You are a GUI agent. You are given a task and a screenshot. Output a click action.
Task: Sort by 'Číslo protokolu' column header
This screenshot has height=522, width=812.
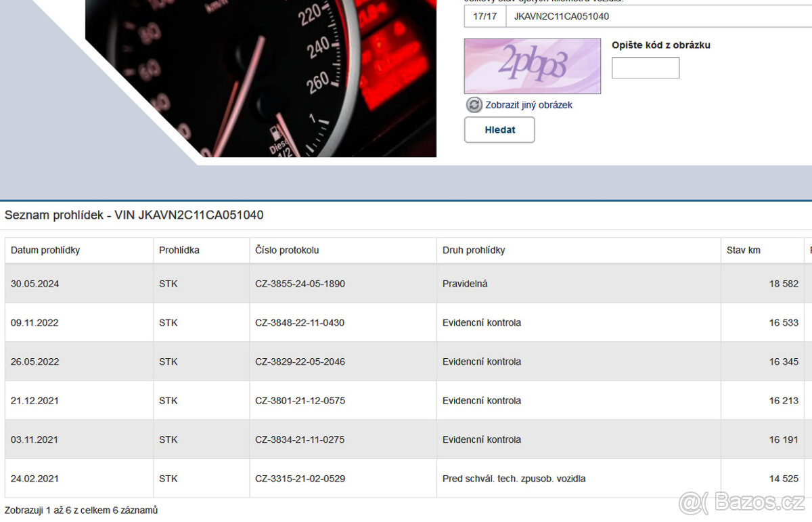tap(287, 251)
